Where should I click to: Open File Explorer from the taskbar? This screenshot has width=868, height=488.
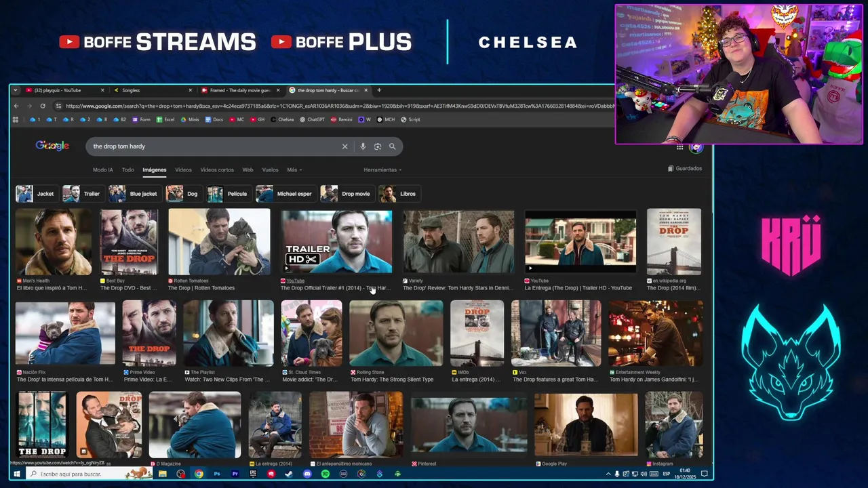(x=163, y=474)
